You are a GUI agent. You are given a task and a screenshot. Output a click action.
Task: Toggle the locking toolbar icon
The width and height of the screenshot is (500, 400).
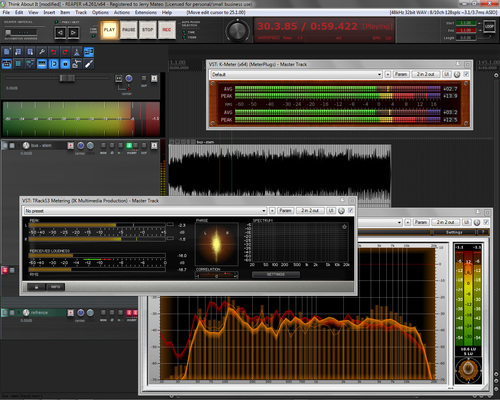point(65,64)
